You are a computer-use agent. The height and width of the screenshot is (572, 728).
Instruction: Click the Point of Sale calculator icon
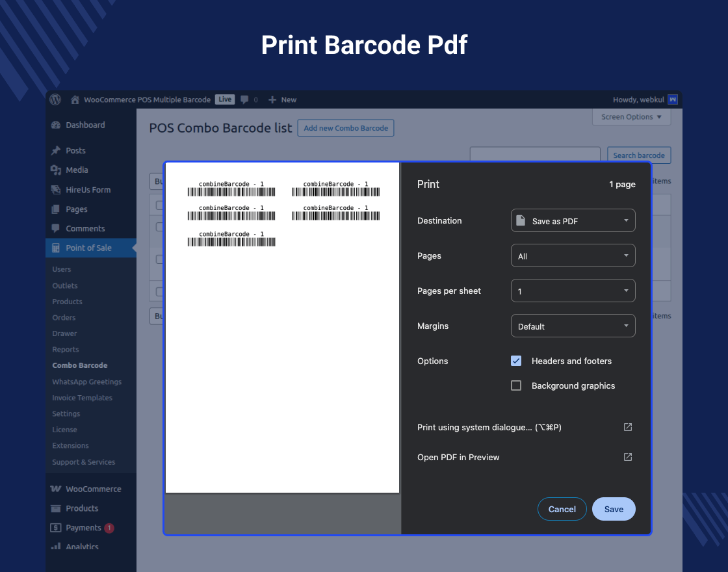tap(56, 248)
